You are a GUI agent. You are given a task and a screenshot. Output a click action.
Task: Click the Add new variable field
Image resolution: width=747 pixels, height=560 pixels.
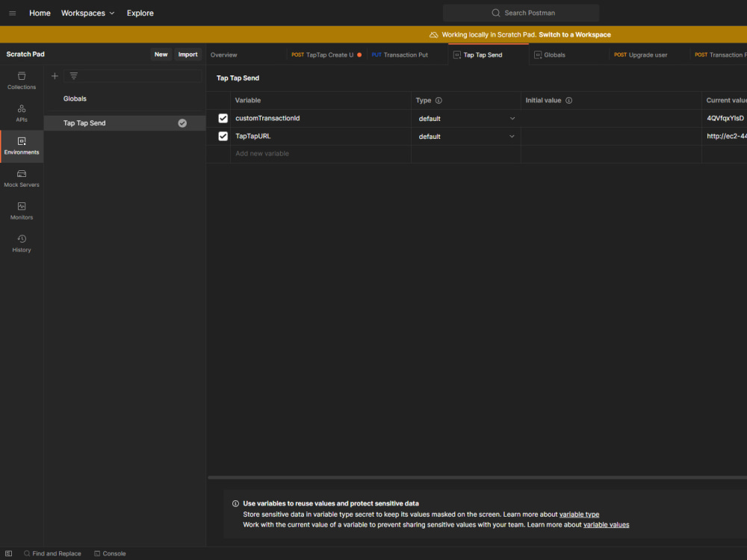pos(320,153)
